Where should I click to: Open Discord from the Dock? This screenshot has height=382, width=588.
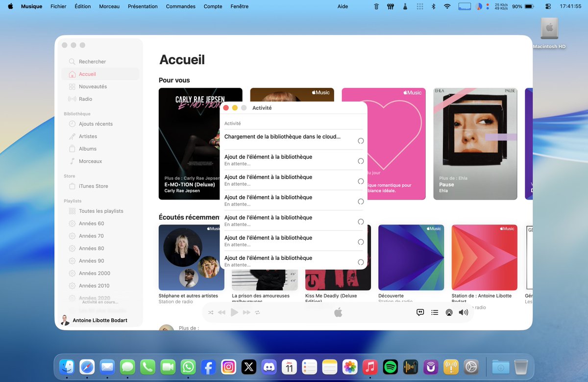coord(269,367)
